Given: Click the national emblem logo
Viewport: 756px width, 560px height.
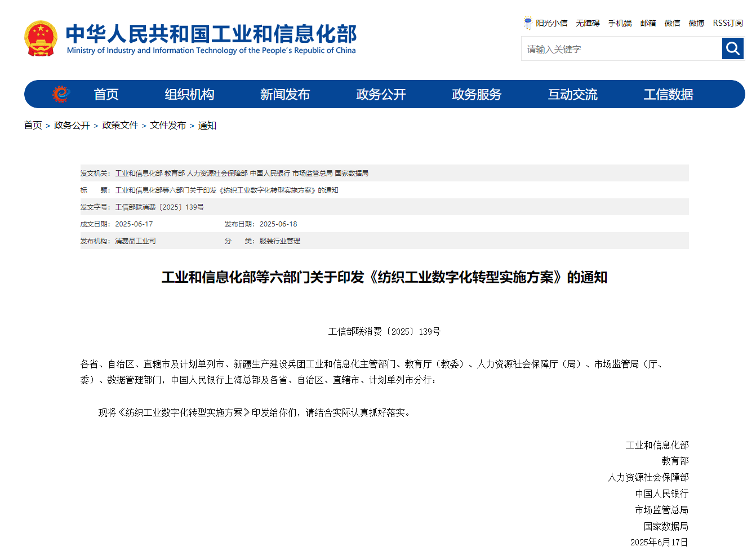Looking at the screenshot, I should point(41,39).
